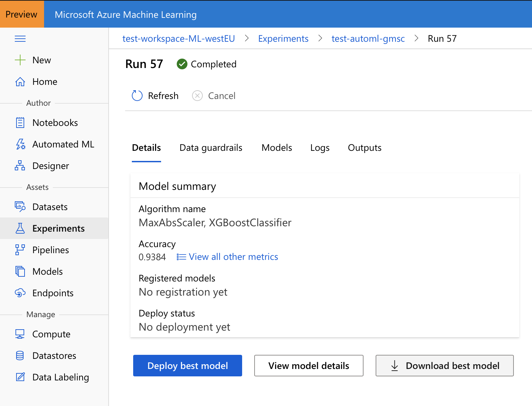
Task: Click the green Completed checkmark icon
Action: tap(182, 64)
